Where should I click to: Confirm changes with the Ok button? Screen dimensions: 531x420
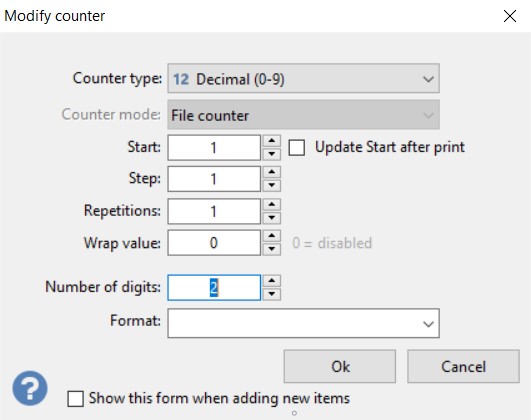pyautogui.click(x=340, y=366)
